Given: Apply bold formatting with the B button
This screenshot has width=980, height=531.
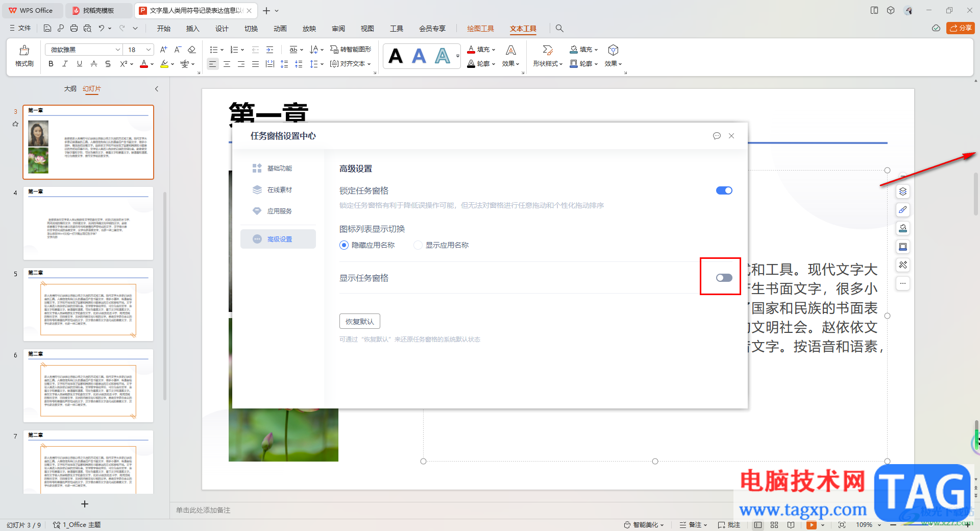Looking at the screenshot, I should pyautogui.click(x=51, y=64).
